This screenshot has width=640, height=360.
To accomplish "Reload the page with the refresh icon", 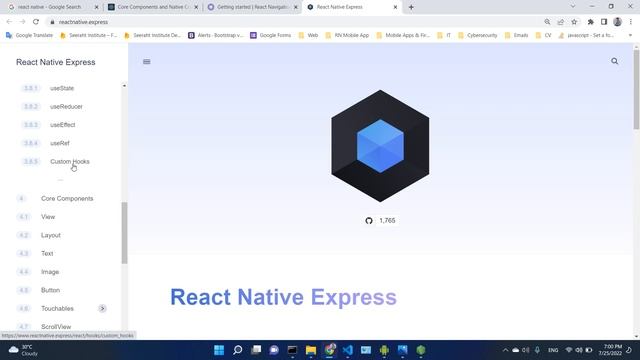I will pos(36,22).
